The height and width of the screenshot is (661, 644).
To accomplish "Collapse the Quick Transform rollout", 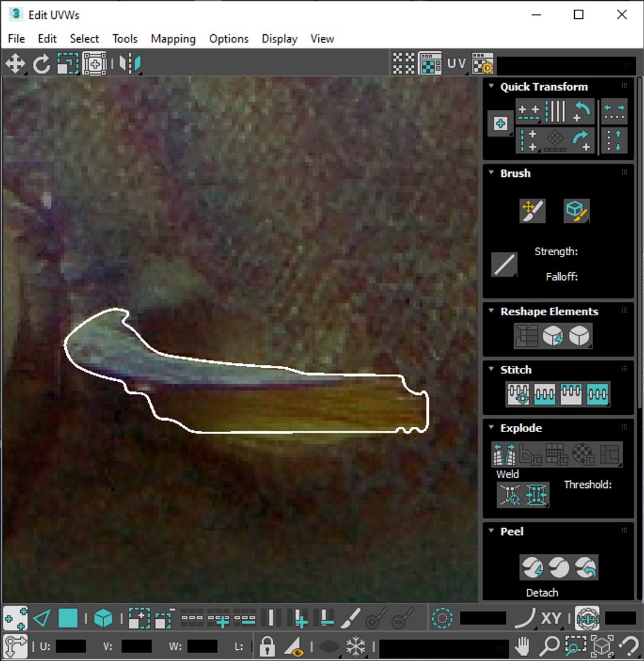I will coord(492,86).
